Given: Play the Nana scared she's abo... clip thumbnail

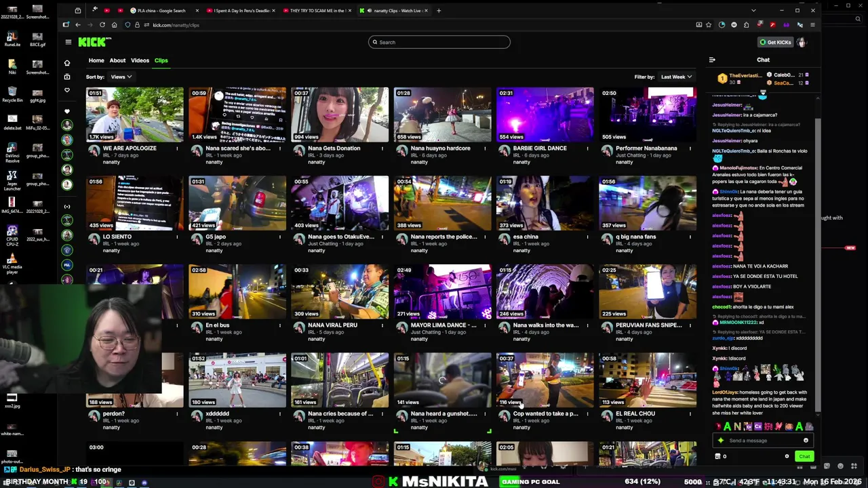Looking at the screenshot, I should (x=237, y=115).
